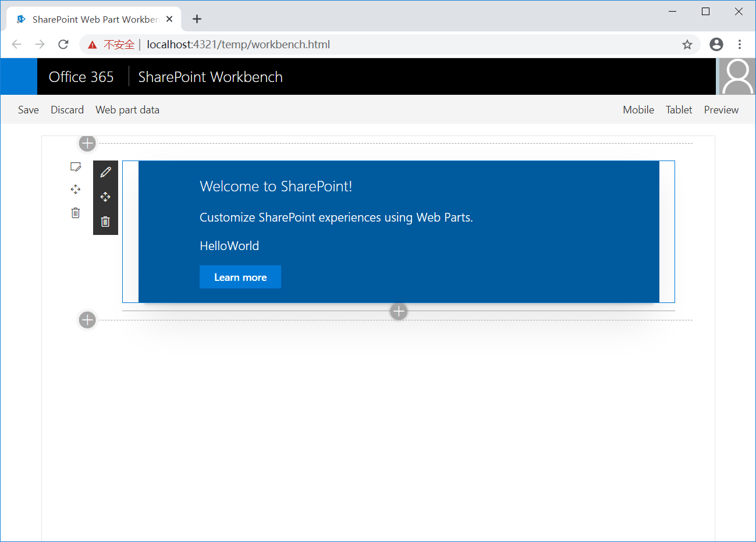
Task: Click the edit web part pencil icon
Action: [105, 172]
